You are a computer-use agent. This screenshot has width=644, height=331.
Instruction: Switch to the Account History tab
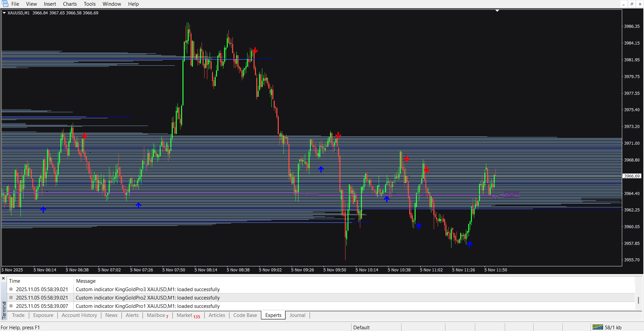click(x=79, y=315)
